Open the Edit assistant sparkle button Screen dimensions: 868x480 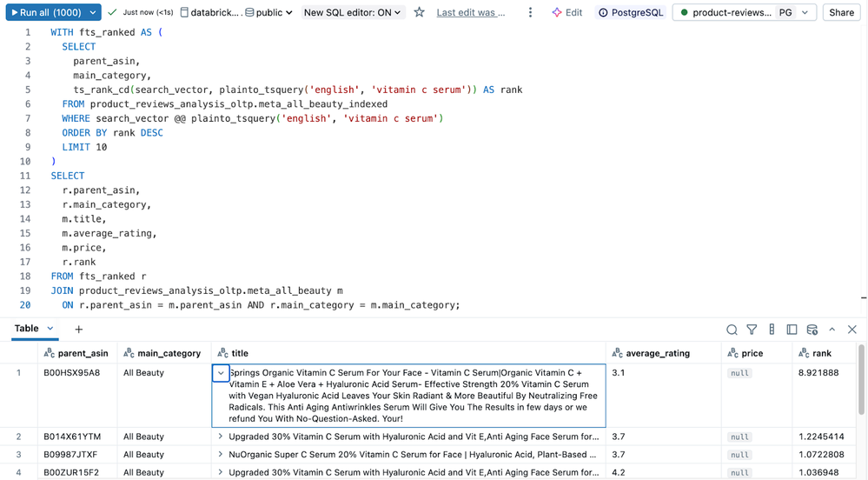tap(567, 13)
